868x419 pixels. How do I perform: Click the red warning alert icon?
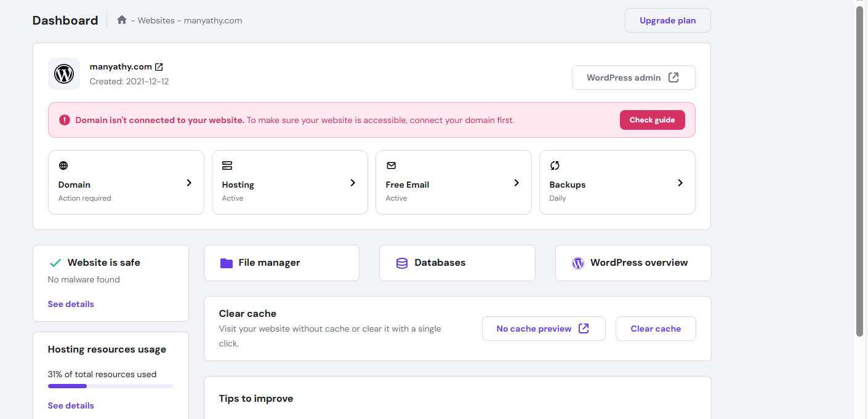(65, 120)
